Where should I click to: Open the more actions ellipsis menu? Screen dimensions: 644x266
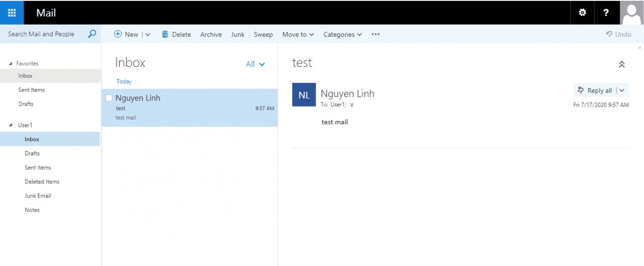click(375, 34)
